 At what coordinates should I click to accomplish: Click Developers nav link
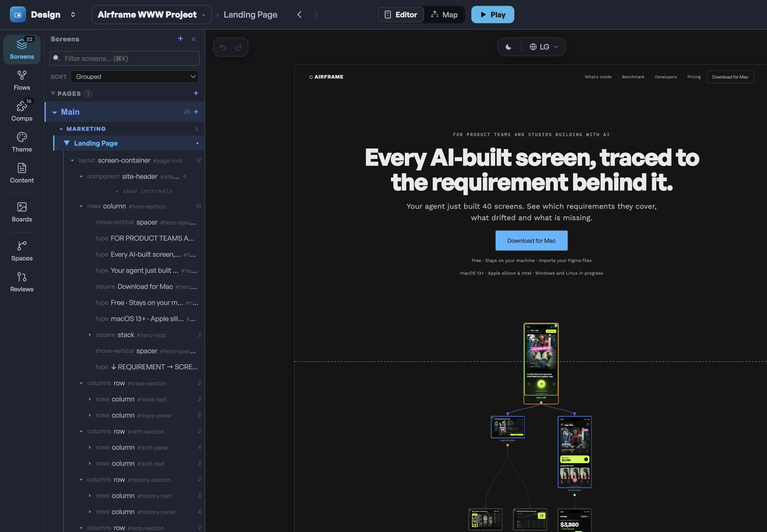point(666,77)
